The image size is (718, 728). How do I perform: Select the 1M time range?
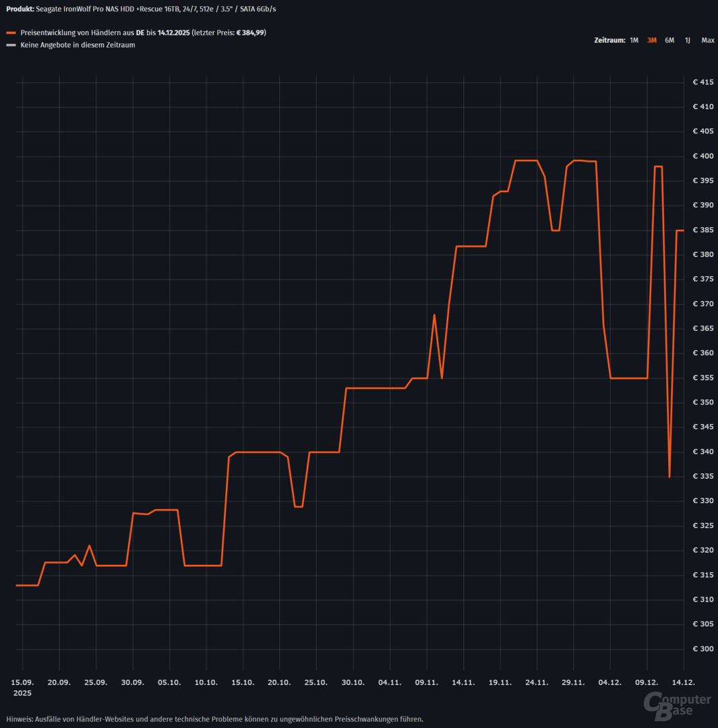click(634, 40)
